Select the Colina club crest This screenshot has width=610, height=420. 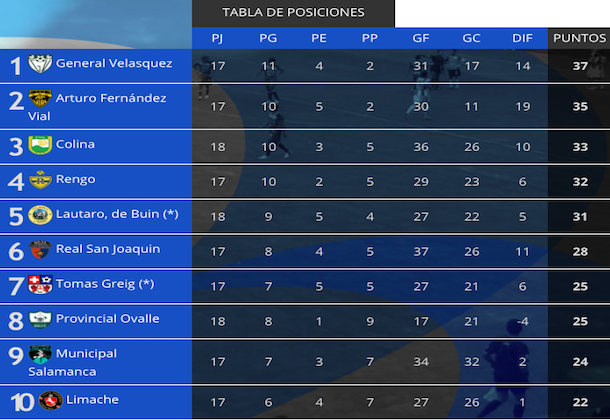click(40, 145)
